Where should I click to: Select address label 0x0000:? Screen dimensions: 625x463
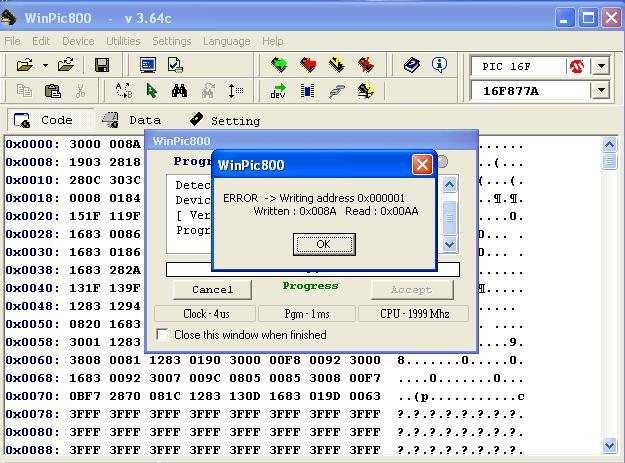[x=33, y=144]
